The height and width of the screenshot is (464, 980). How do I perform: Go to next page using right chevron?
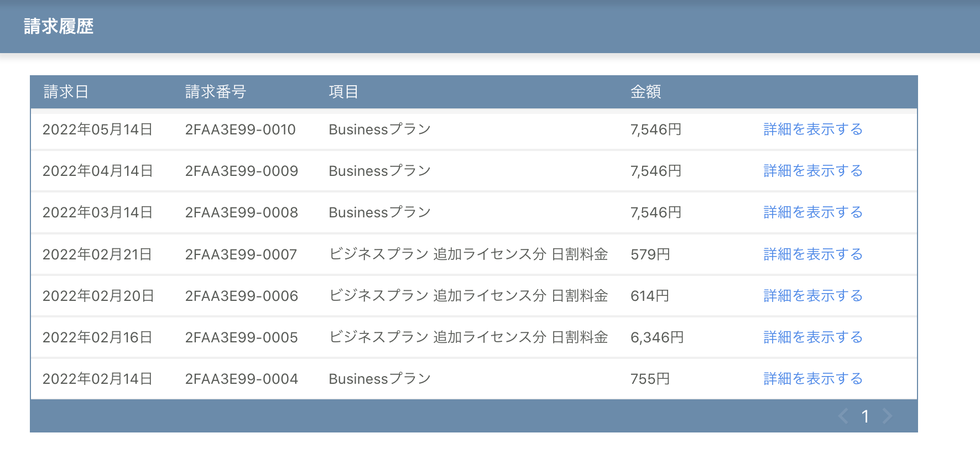[887, 416]
